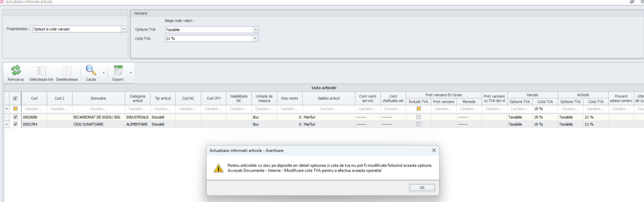This screenshot has width=644, height=202.
Task: Click the Cauta magnifier icon
Action: (x=90, y=70)
